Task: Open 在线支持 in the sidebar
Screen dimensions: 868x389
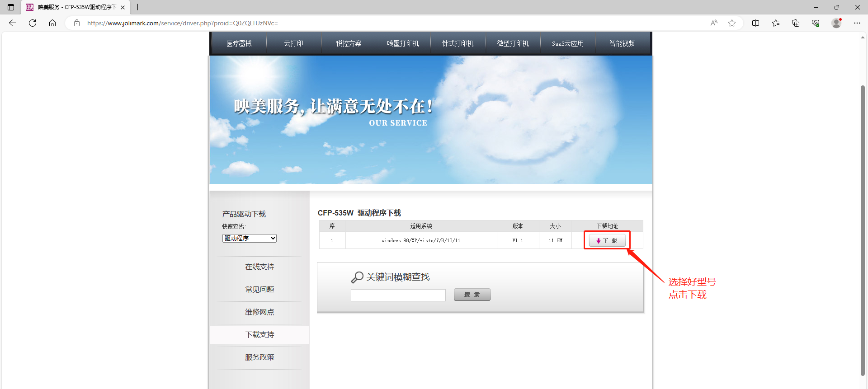Action: point(259,267)
